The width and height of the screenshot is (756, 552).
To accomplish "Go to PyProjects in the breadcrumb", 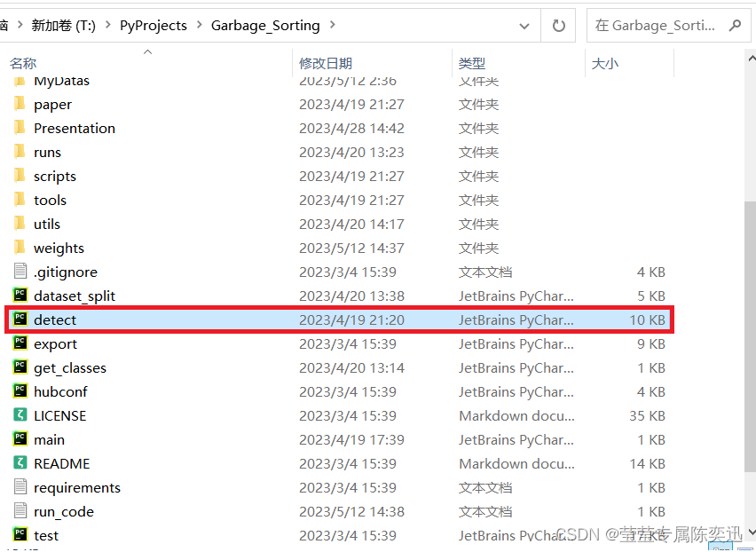I will point(154,25).
